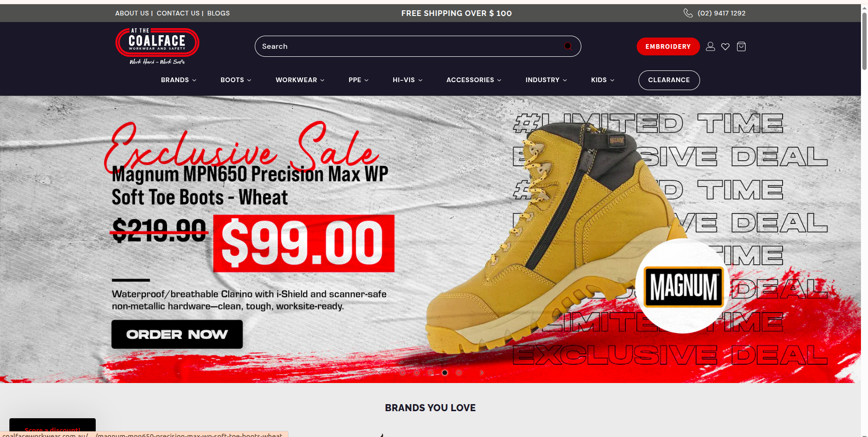Expand the Boots dropdown menu
Screen dimensions: 868x437
pyautogui.click(x=236, y=80)
